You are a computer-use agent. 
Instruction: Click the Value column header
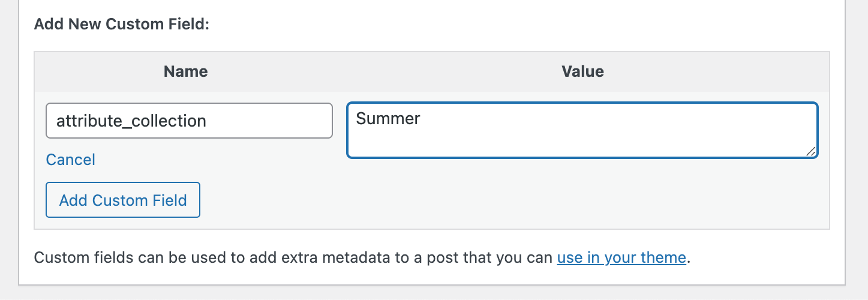click(582, 72)
